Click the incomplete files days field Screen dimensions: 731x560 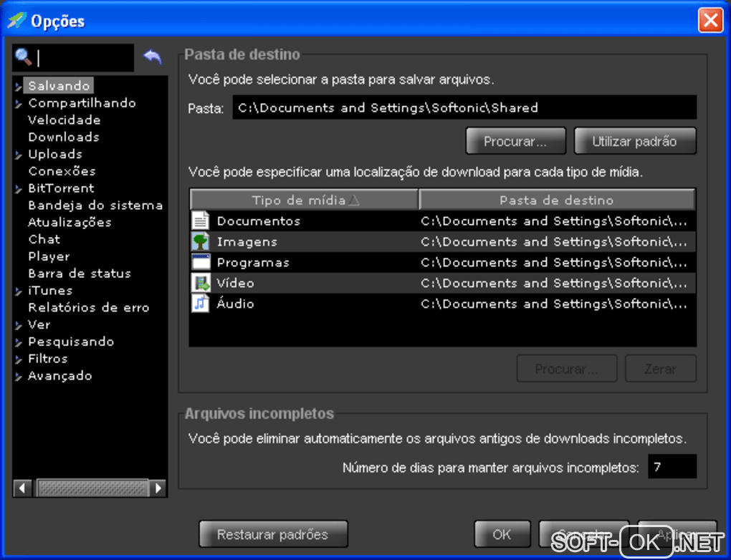click(x=672, y=467)
